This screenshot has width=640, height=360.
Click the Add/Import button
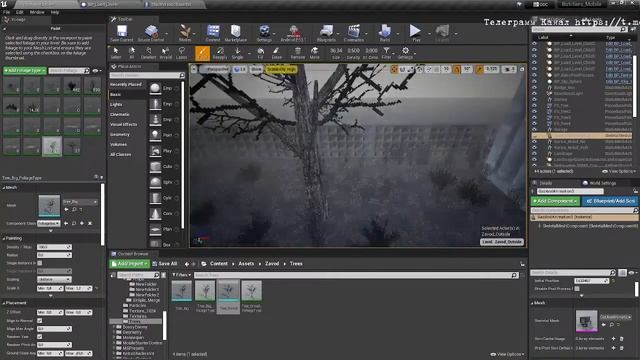point(130,264)
